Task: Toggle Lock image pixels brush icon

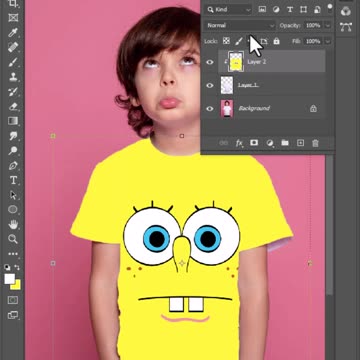Action: (239, 41)
